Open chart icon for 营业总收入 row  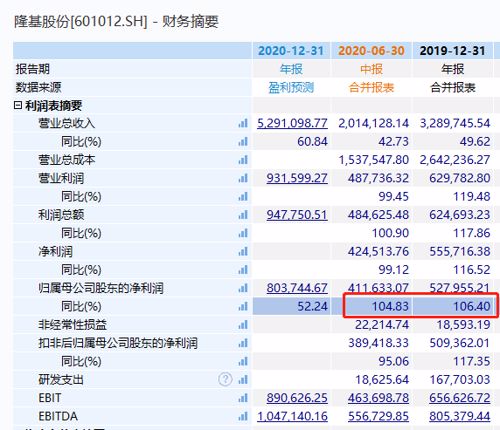(243, 123)
